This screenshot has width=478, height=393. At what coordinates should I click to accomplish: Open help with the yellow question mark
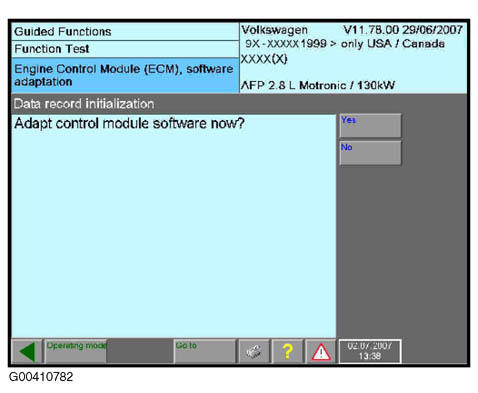(x=287, y=351)
